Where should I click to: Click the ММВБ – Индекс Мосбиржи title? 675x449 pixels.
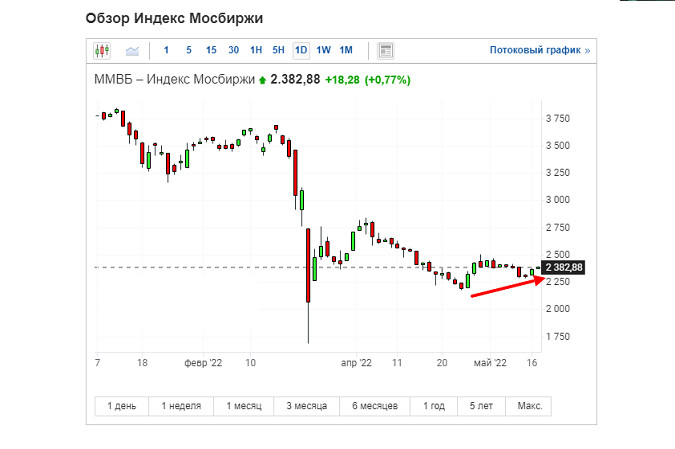tap(174, 80)
